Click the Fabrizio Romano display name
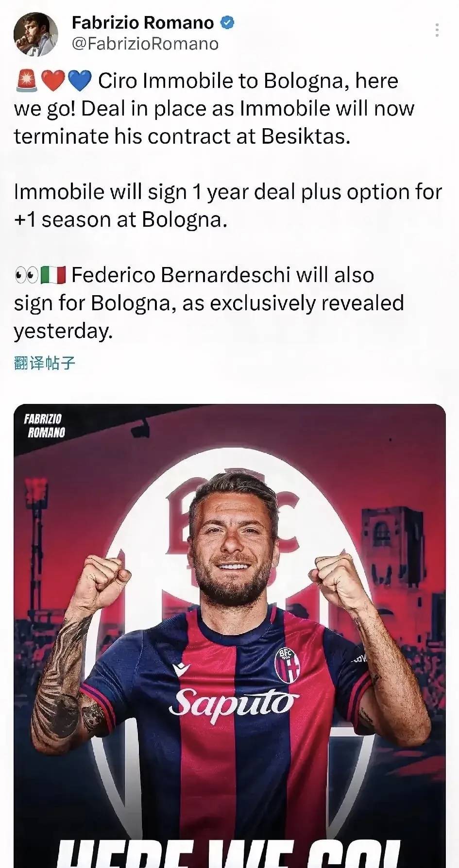This screenshot has width=459, height=868. 143,22
